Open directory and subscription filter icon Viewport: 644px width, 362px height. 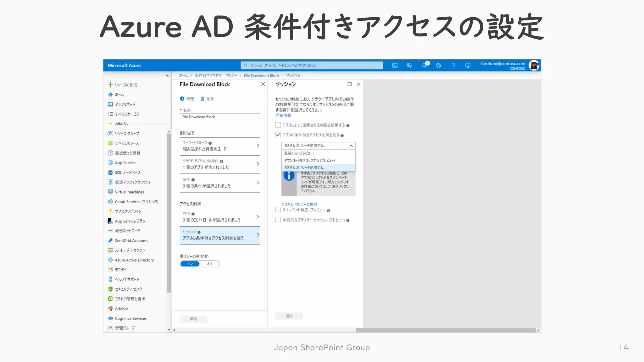[409, 65]
